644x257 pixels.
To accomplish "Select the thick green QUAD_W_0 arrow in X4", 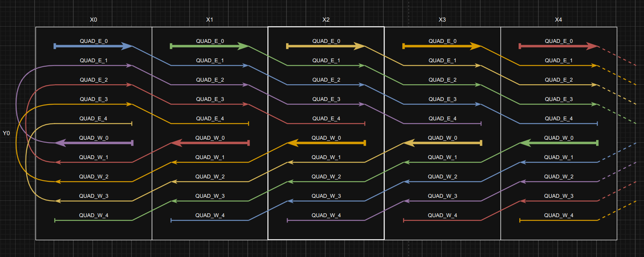I will tap(559, 143).
